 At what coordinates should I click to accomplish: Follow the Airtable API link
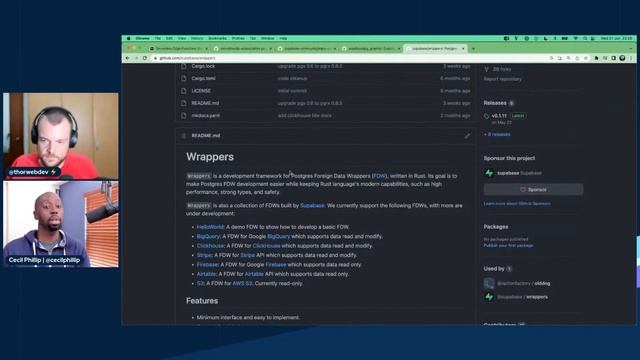click(254, 274)
